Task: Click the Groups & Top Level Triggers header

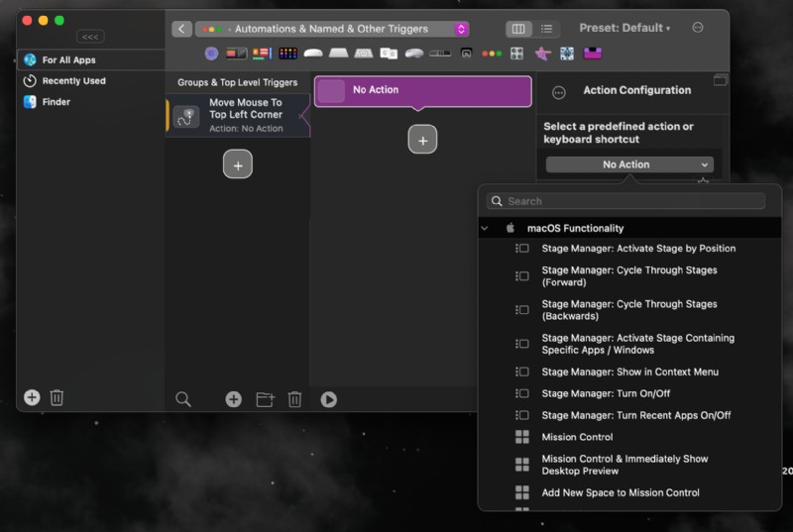Action: (237, 82)
